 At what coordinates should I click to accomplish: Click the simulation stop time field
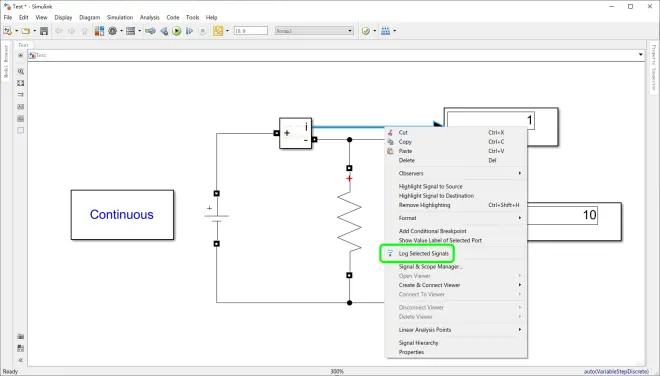coord(251,31)
